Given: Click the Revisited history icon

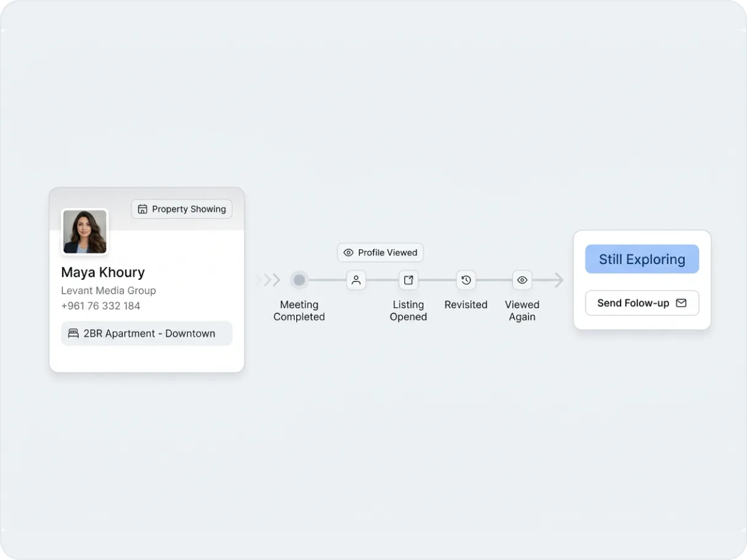Looking at the screenshot, I should click(x=466, y=280).
